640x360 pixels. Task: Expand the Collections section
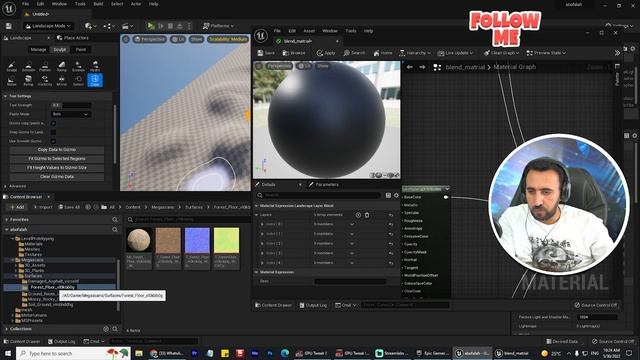[x=7, y=329]
